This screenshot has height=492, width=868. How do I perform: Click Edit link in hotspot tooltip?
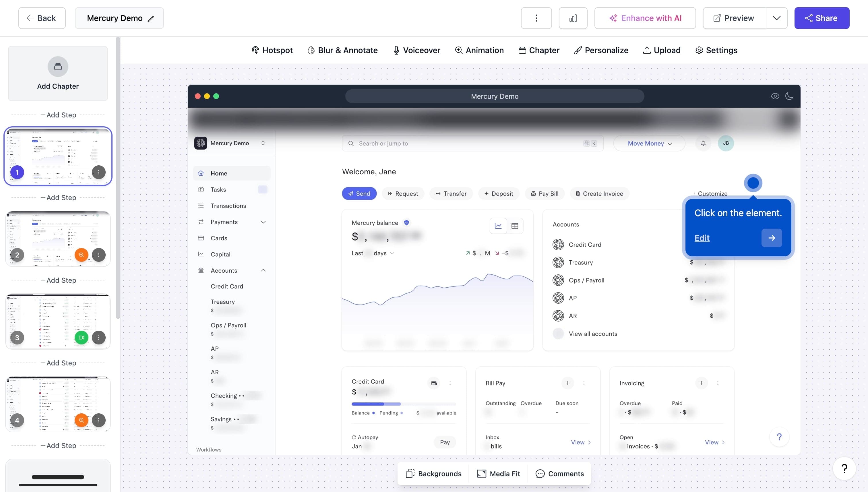tap(702, 238)
